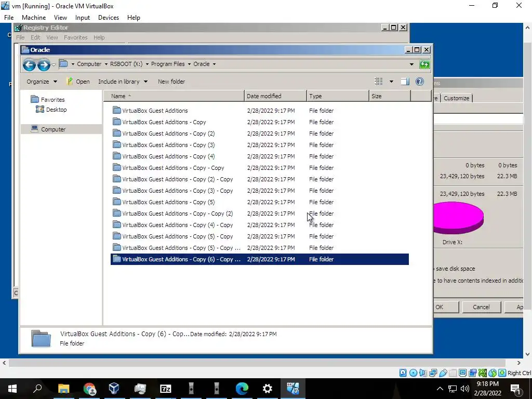Open Microsoft Edge from the taskbar

tap(242, 389)
